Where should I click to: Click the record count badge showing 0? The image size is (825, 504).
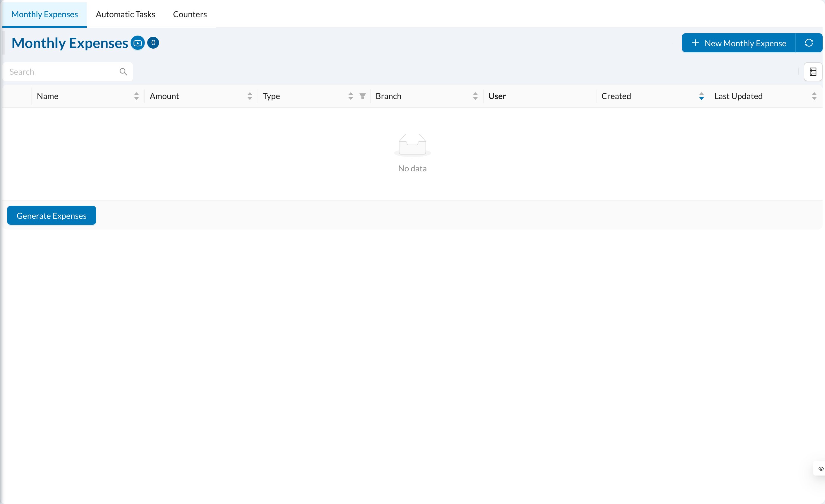153,43
